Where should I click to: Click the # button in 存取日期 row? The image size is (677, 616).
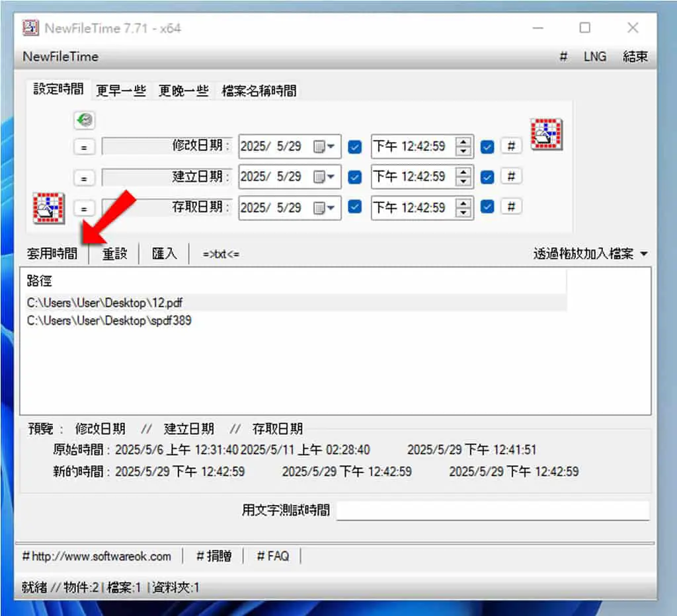tap(511, 207)
